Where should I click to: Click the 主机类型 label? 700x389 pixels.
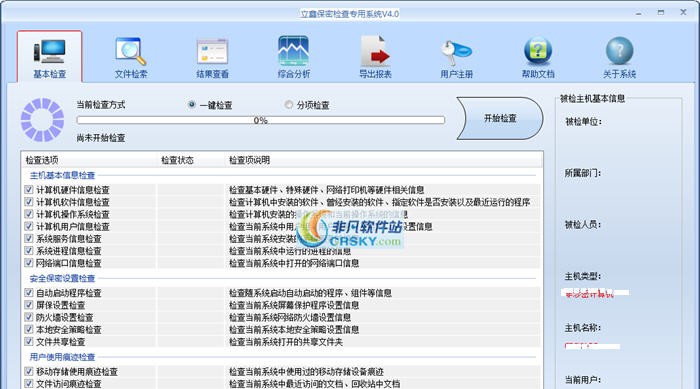[583, 276]
